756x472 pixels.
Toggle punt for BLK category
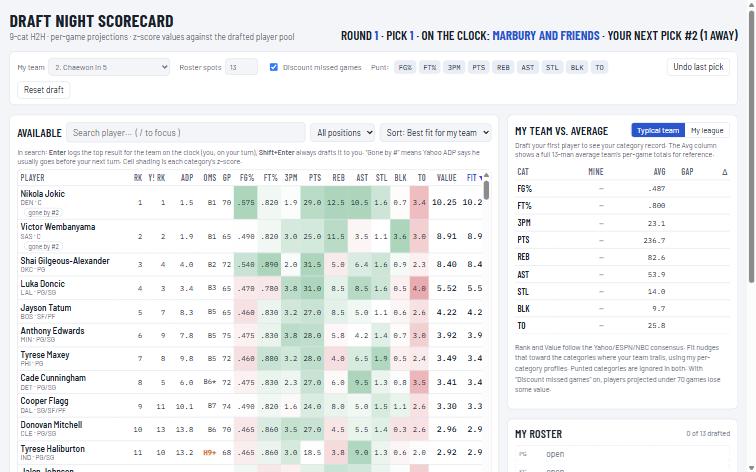click(x=577, y=67)
